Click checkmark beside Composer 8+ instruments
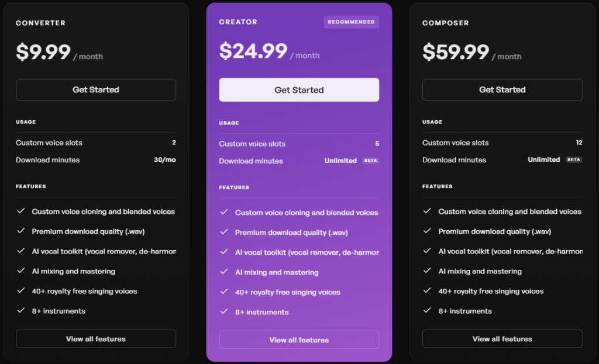 (x=428, y=310)
